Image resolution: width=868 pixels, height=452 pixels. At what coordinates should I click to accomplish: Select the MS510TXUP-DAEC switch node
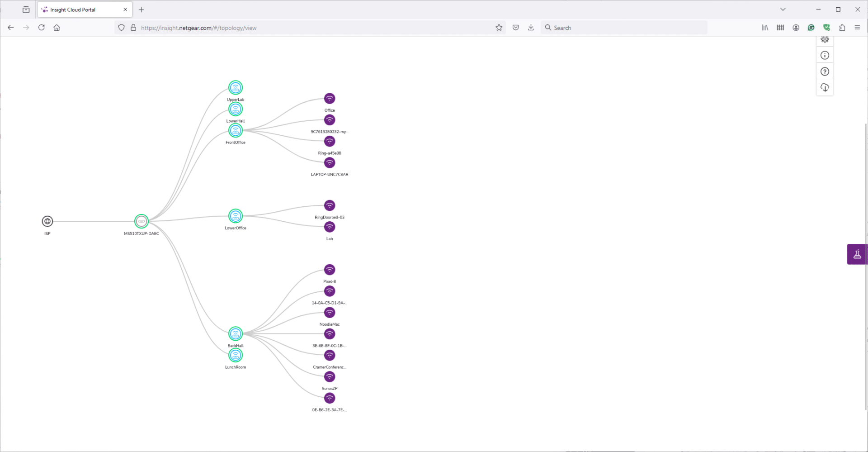click(142, 221)
